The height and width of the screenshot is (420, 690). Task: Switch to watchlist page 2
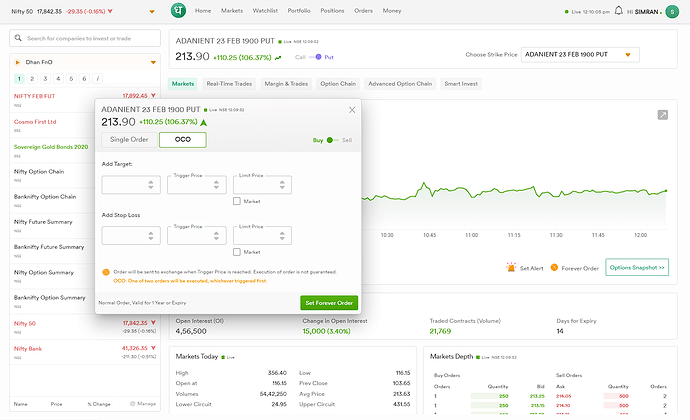[x=32, y=79]
